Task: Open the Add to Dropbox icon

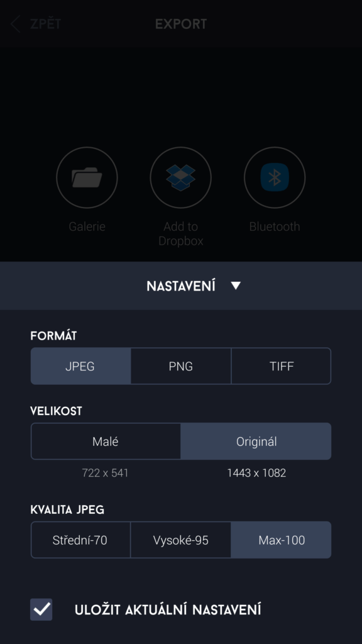Action: tap(180, 177)
